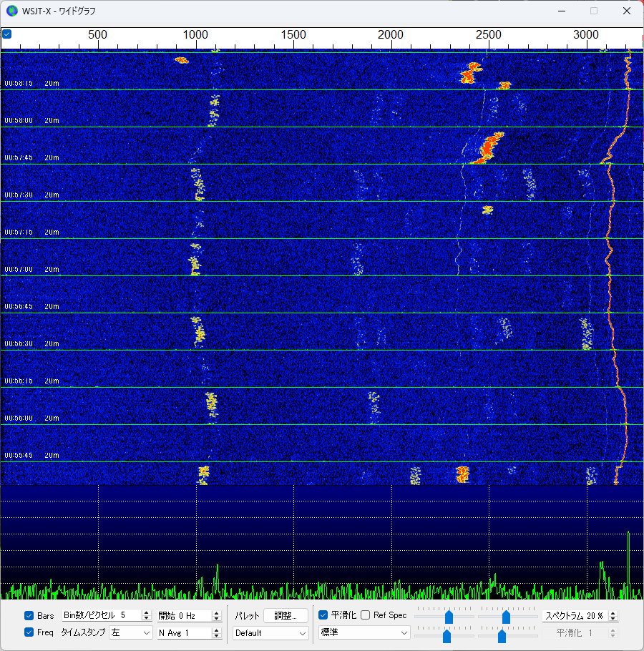Toggle the checkbox at the frequency scale's left end
Image resolution: width=644 pixels, height=651 pixels.
[7, 34]
